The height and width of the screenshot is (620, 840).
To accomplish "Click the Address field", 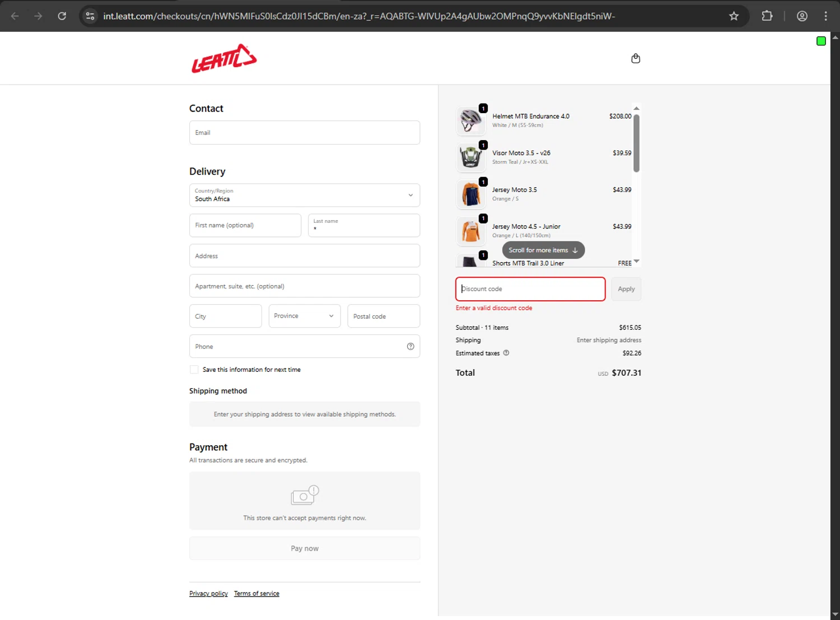I will click(305, 255).
